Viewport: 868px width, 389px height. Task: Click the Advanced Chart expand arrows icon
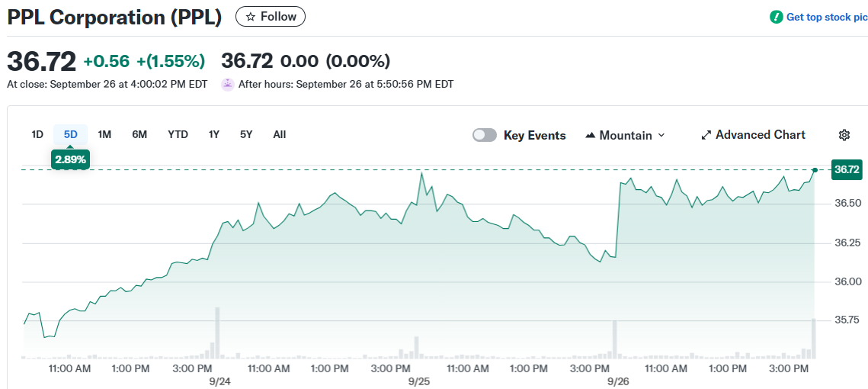pyautogui.click(x=706, y=135)
